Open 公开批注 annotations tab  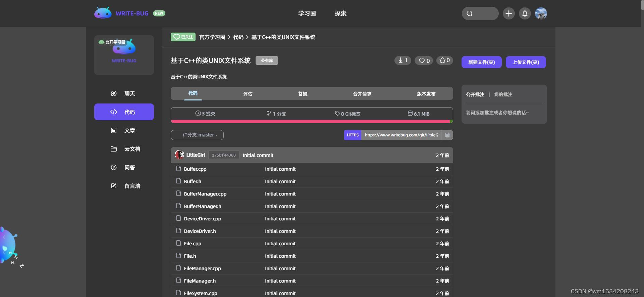click(475, 94)
